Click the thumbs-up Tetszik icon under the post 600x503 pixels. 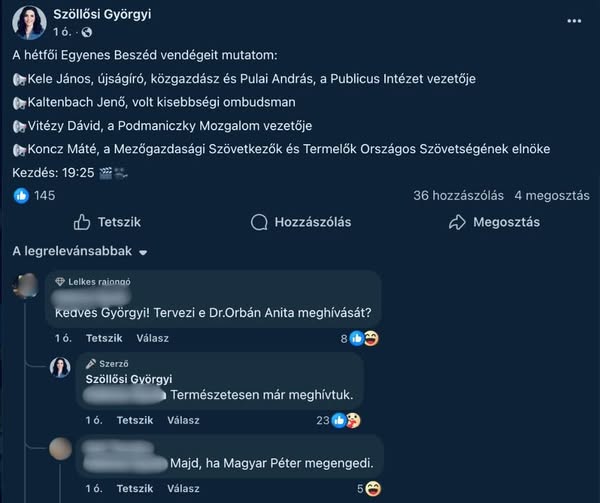click(x=82, y=222)
